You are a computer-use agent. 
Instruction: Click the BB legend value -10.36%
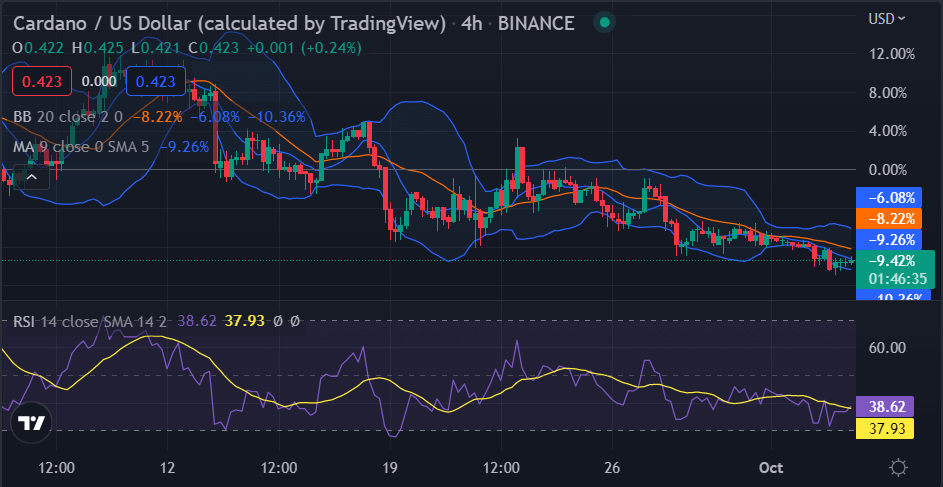pos(277,117)
